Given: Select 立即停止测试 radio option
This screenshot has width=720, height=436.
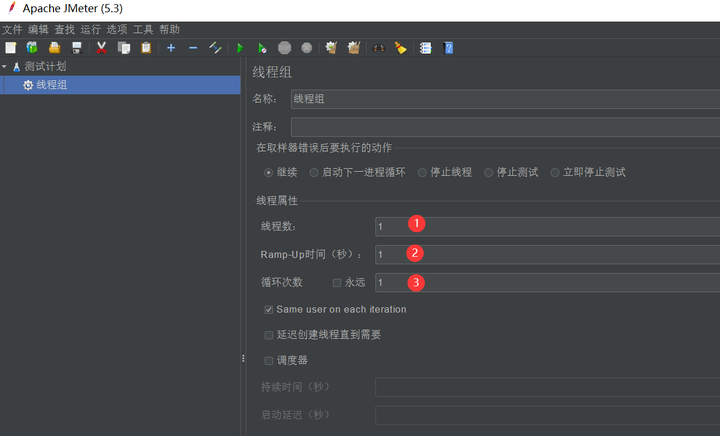Looking at the screenshot, I should pos(555,173).
